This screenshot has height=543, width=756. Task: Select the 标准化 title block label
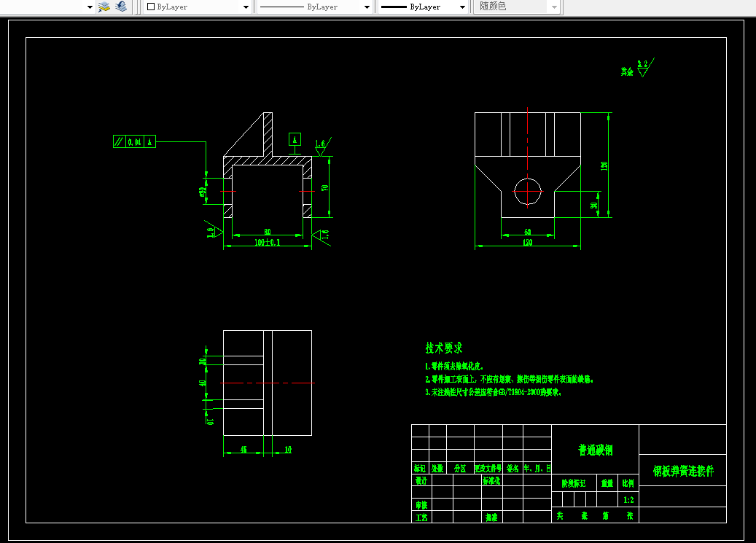tap(492, 481)
